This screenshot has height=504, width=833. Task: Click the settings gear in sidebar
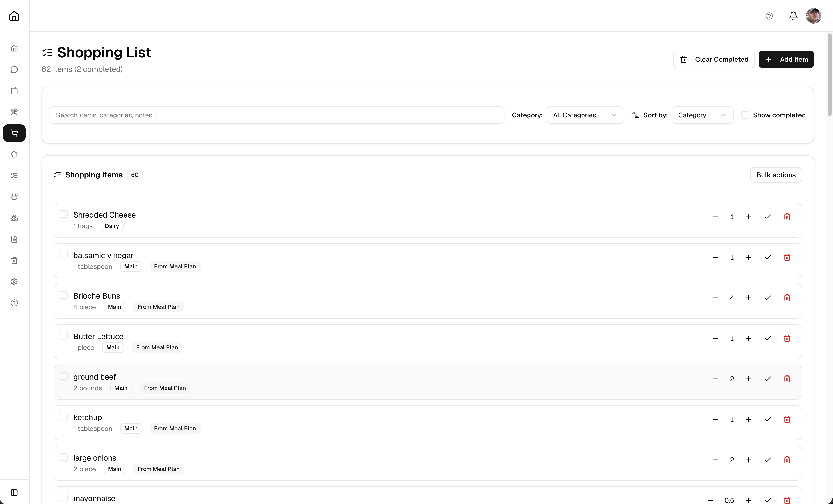click(x=14, y=282)
